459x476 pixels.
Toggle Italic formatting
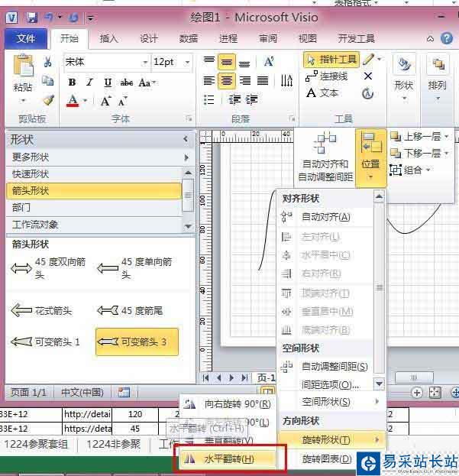coord(89,83)
